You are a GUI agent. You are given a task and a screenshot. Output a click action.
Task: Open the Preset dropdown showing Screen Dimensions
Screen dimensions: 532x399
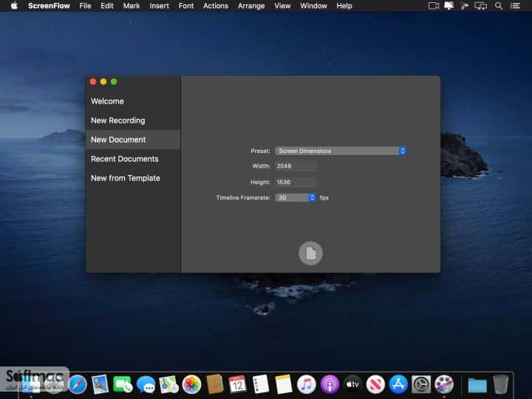click(x=341, y=151)
